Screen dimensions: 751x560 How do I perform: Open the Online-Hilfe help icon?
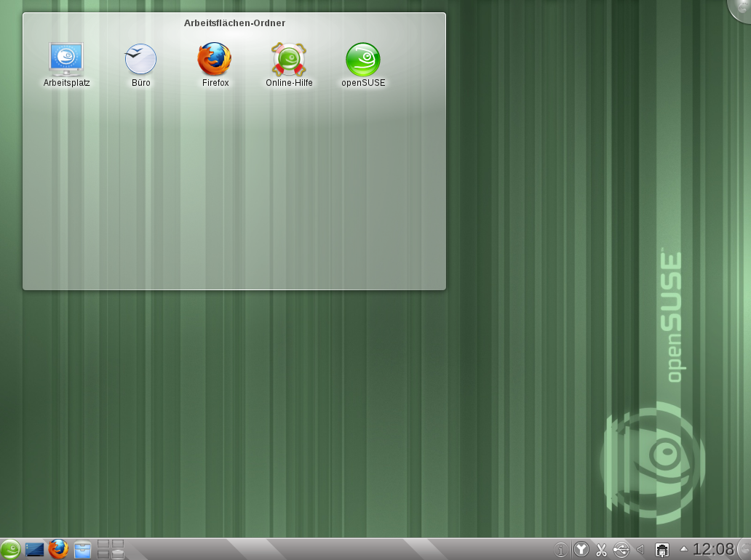[288, 58]
